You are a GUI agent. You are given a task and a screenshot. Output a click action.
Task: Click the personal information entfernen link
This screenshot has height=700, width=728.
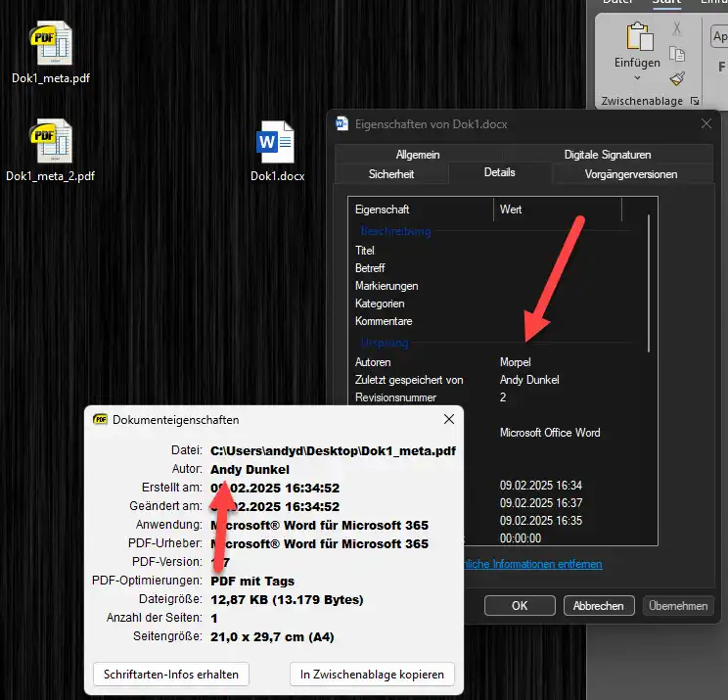point(533,564)
